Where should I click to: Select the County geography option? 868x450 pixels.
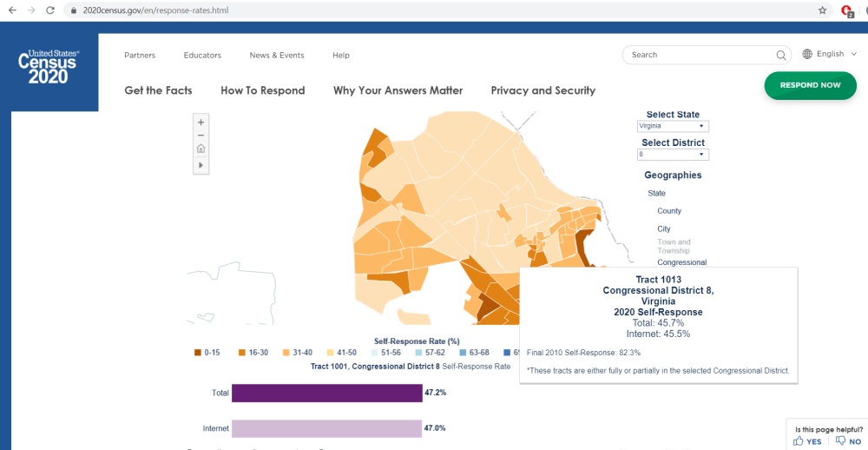[x=669, y=211]
